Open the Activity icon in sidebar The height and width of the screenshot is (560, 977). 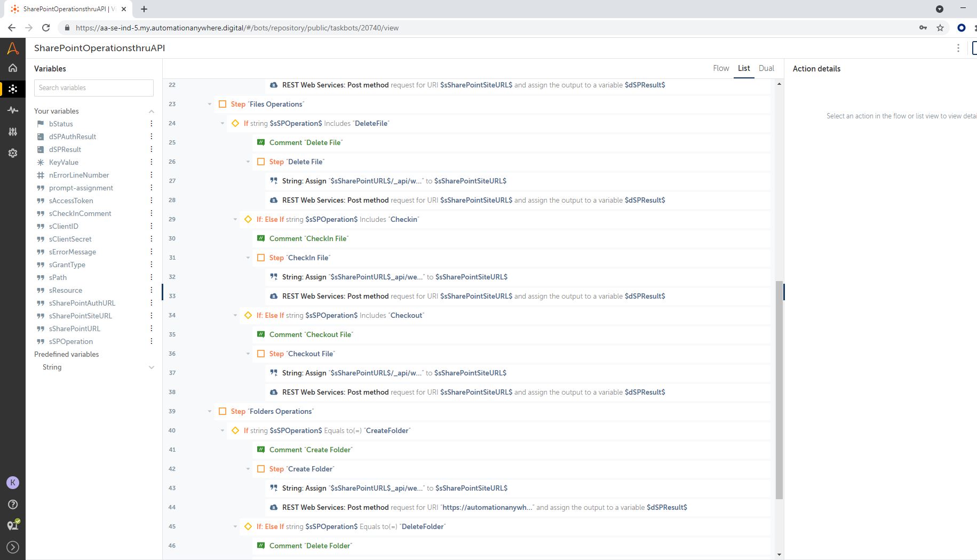pos(13,110)
